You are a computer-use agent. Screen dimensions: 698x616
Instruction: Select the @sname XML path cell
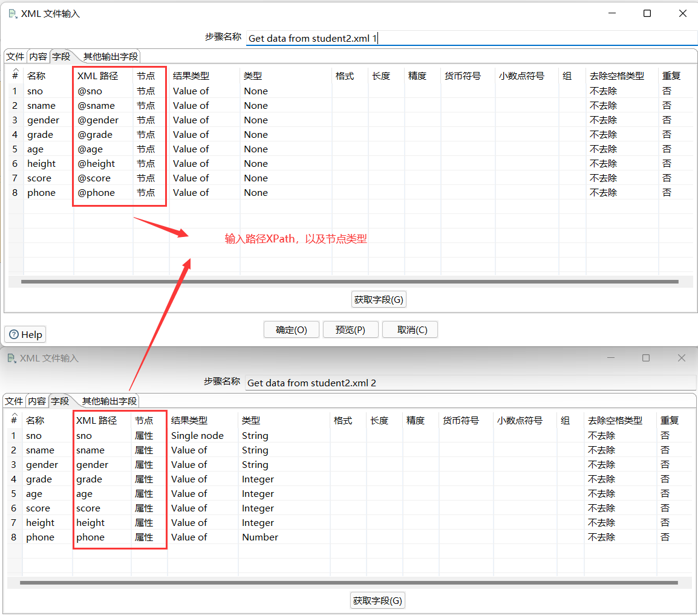pyautogui.click(x=103, y=105)
